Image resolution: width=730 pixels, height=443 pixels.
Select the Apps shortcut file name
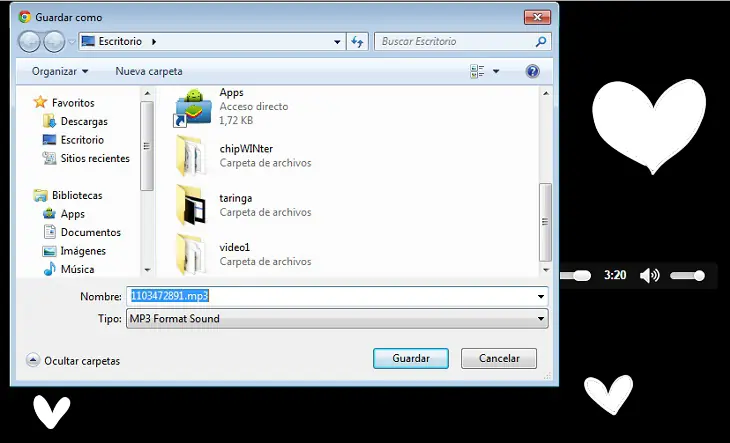[x=231, y=92]
